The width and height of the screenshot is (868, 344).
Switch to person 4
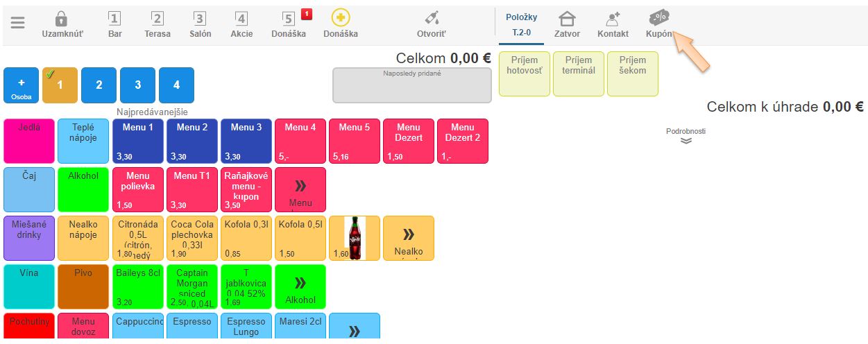[x=176, y=85]
